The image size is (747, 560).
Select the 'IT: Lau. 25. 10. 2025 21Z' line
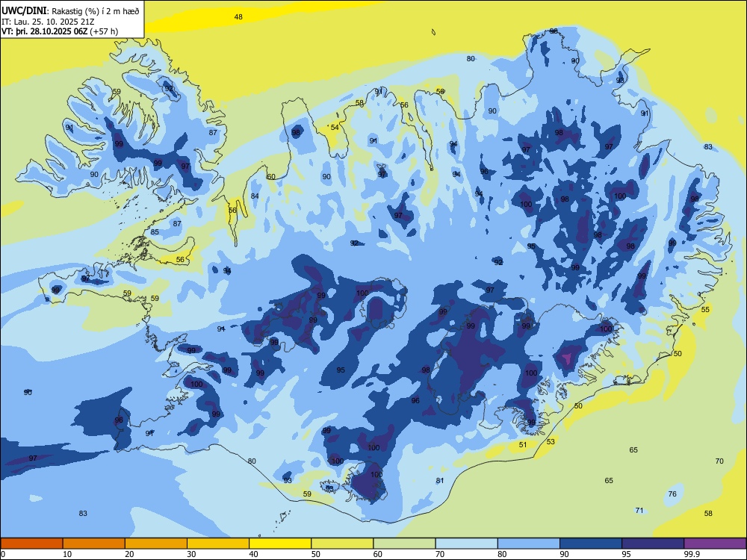pos(49,22)
